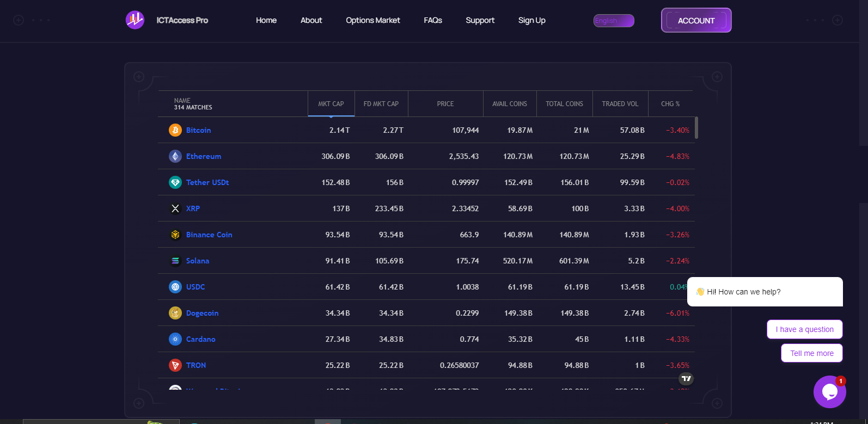Image resolution: width=868 pixels, height=424 pixels.
Task: Open the Cardano link
Action: click(x=201, y=339)
